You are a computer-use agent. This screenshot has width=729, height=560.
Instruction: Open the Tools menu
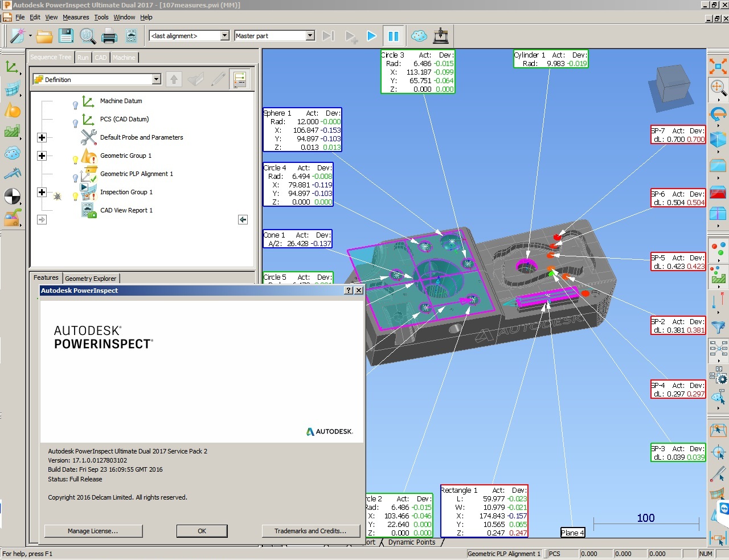click(101, 17)
